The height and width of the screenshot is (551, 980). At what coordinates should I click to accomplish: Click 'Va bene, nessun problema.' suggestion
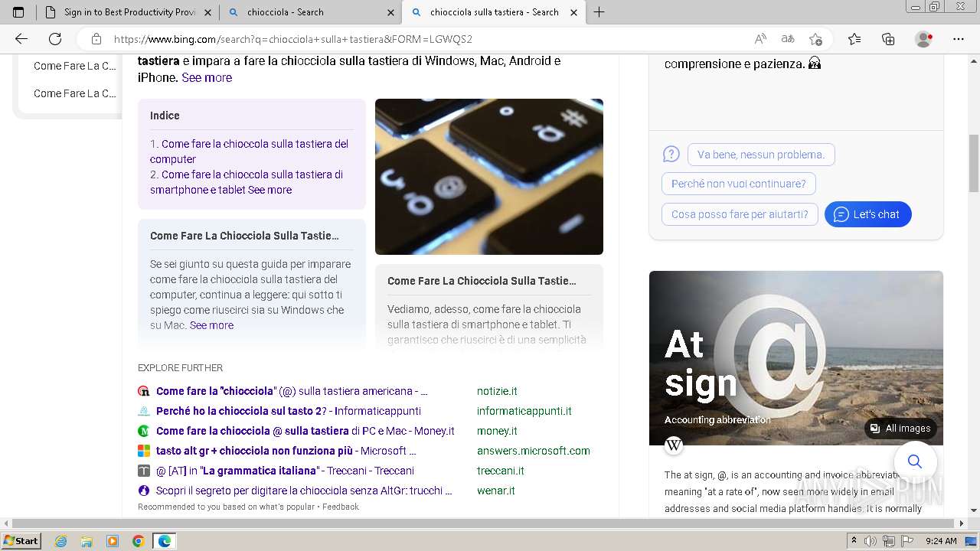[x=761, y=155]
